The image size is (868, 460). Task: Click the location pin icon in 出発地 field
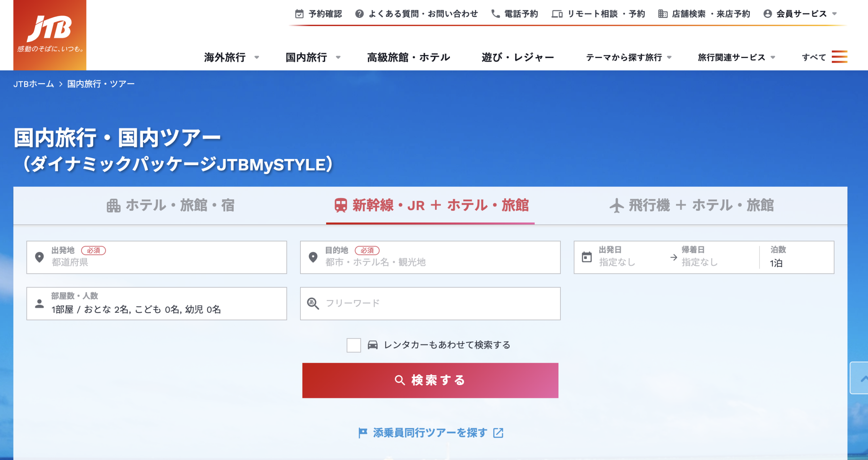(40, 257)
